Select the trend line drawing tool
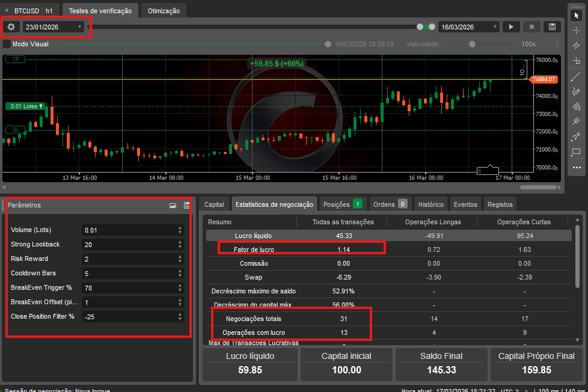The width and height of the screenshot is (588, 392). click(576, 76)
